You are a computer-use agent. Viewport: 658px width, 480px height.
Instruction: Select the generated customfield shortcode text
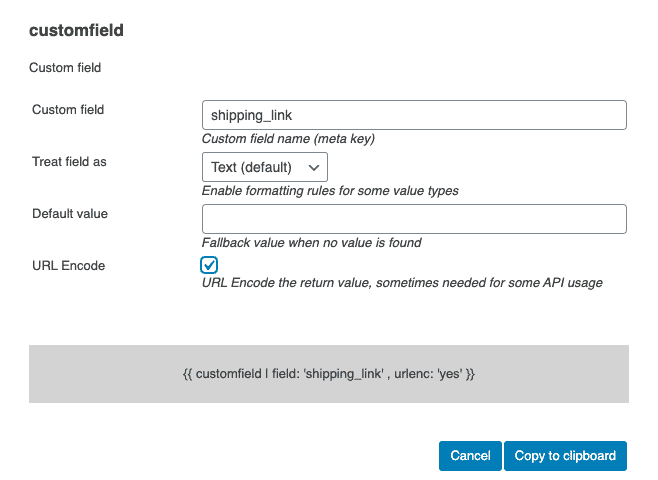coord(329,374)
